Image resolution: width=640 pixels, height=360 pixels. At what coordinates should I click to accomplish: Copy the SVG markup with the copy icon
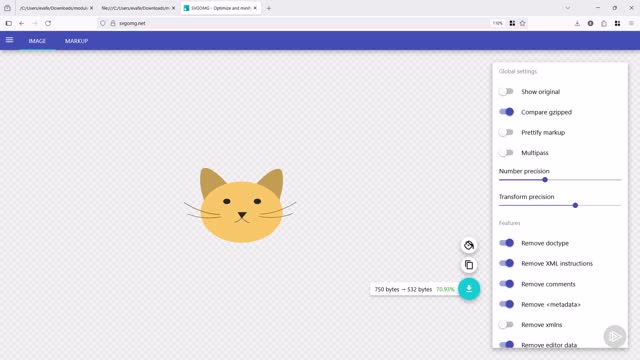(469, 265)
